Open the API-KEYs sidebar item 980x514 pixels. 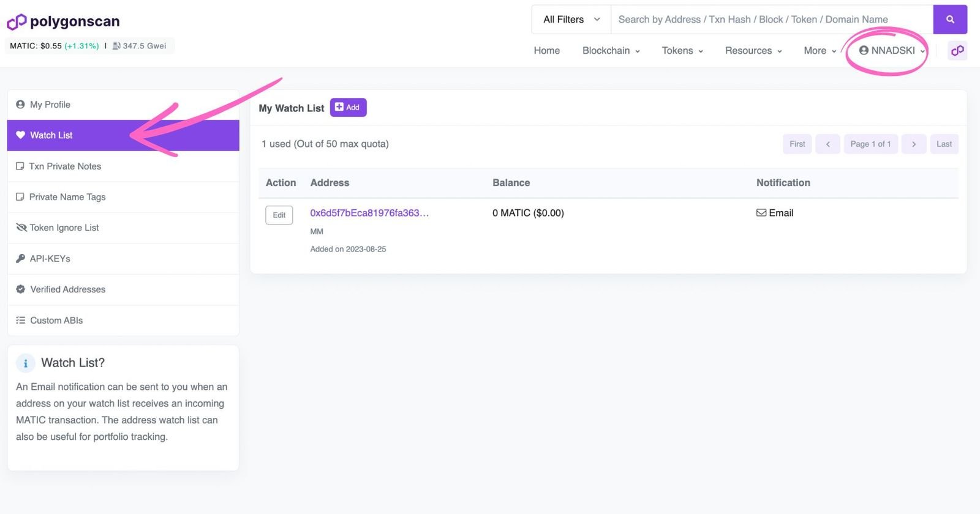123,259
